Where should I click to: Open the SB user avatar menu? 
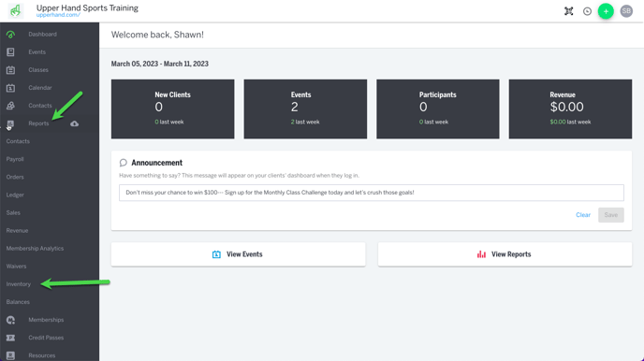626,11
